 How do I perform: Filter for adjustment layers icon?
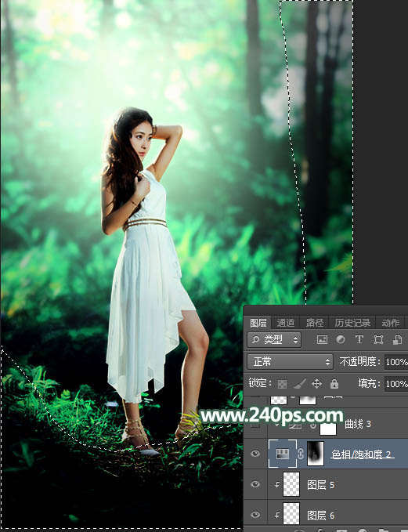click(x=341, y=339)
